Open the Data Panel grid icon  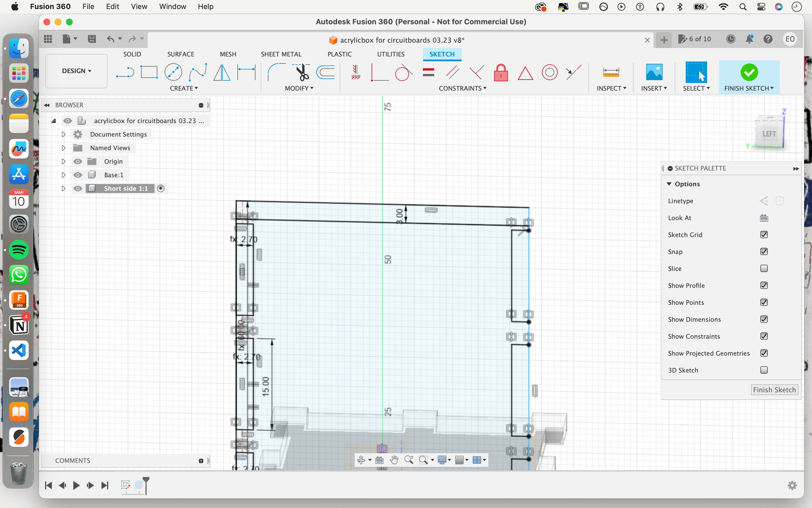click(x=48, y=39)
